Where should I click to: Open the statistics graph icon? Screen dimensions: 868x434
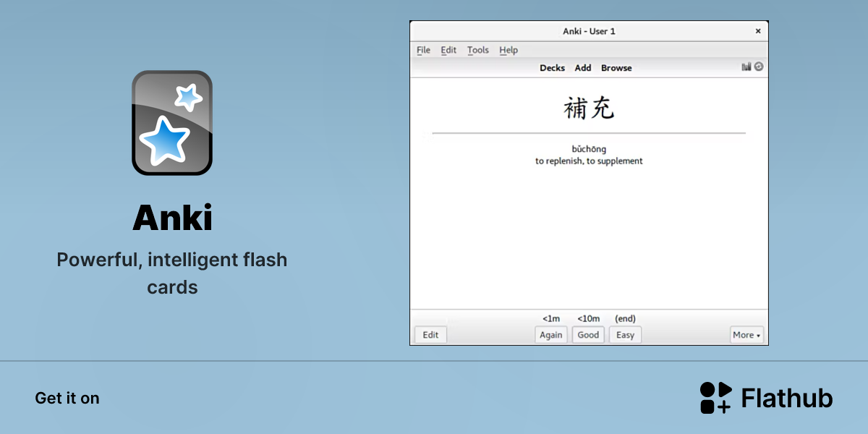pos(746,67)
